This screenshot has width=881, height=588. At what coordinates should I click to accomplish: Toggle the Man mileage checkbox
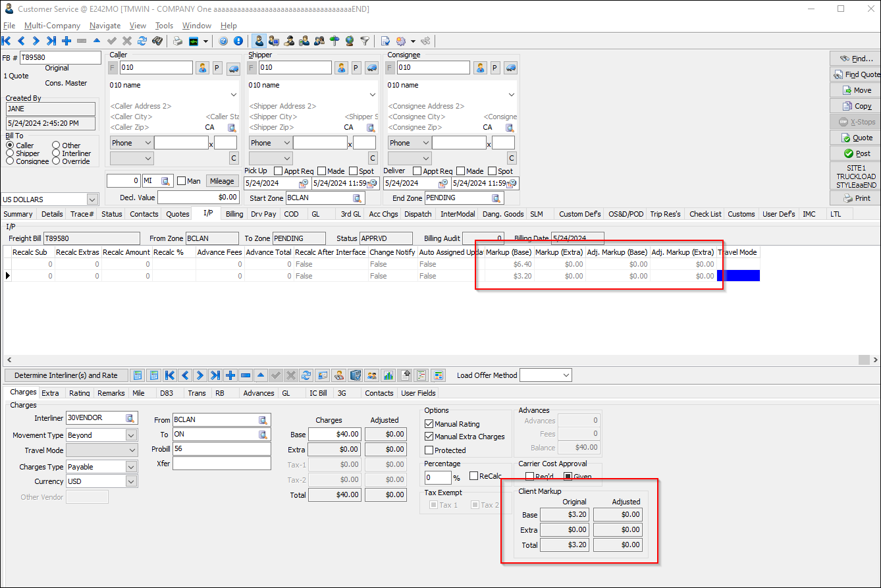coord(181,181)
